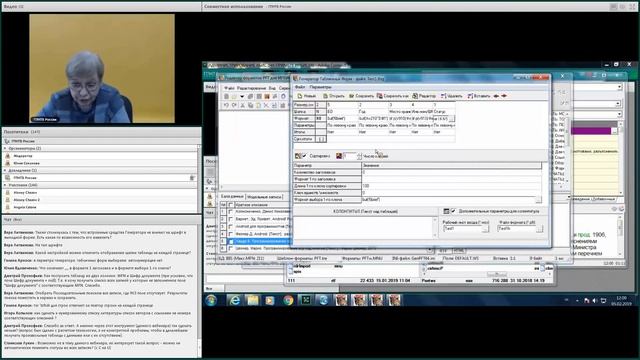
Task: Click the browse button for Формат выбора 1-го ключа
Action: [538, 200]
